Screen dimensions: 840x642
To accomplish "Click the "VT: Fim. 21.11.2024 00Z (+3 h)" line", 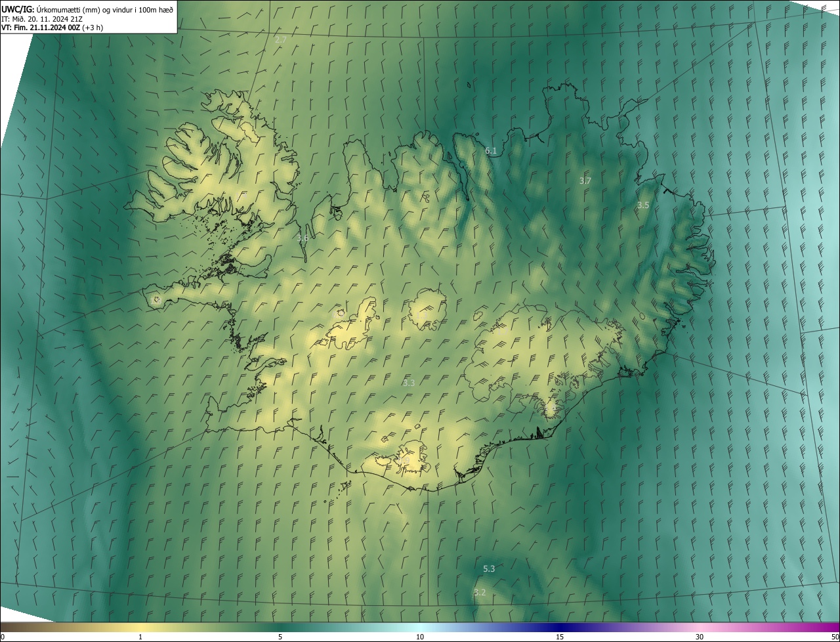I will pos(52,28).
